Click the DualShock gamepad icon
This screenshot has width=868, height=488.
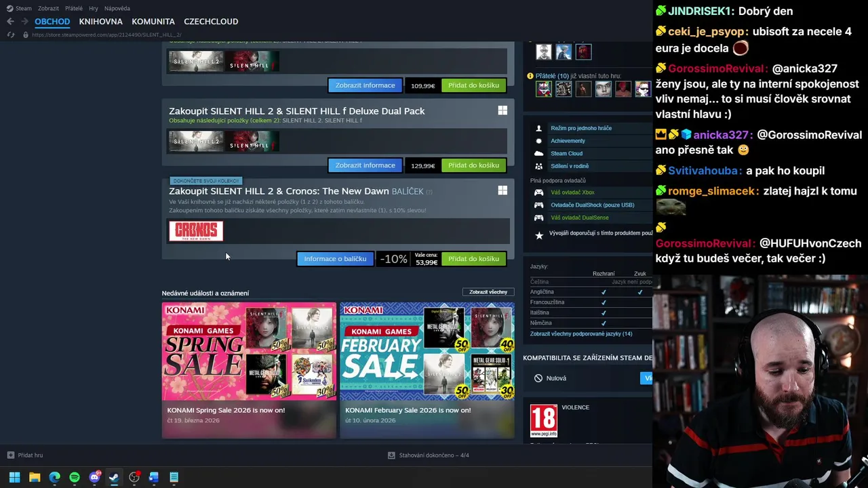tap(539, 205)
